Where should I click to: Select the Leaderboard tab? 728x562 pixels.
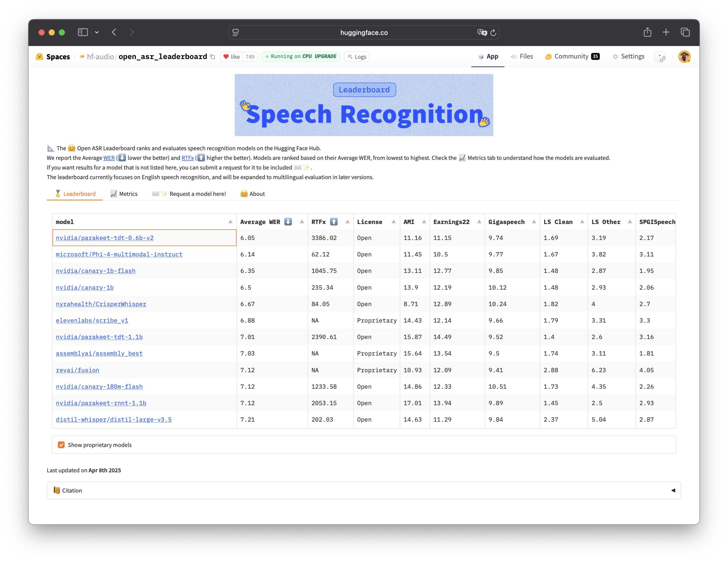coord(75,194)
